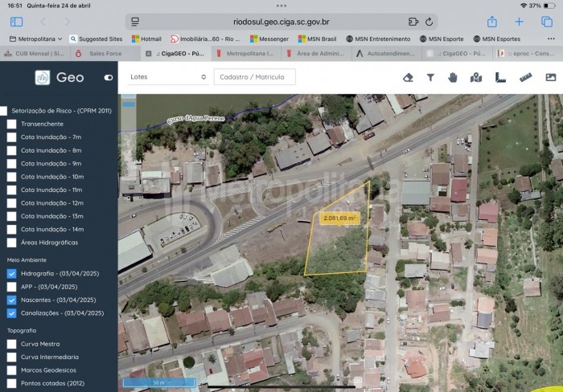563x392 pixels.
Task: Enable APP (03/04/2025) layer checkbox
Action: pos(11,287)
